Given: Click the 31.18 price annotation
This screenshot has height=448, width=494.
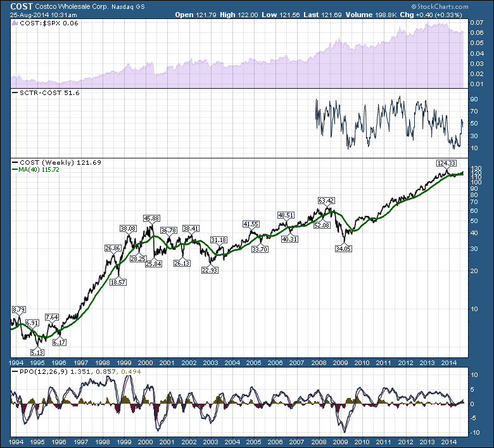Looking at the screenshot, I should click(x=218, y=240).
